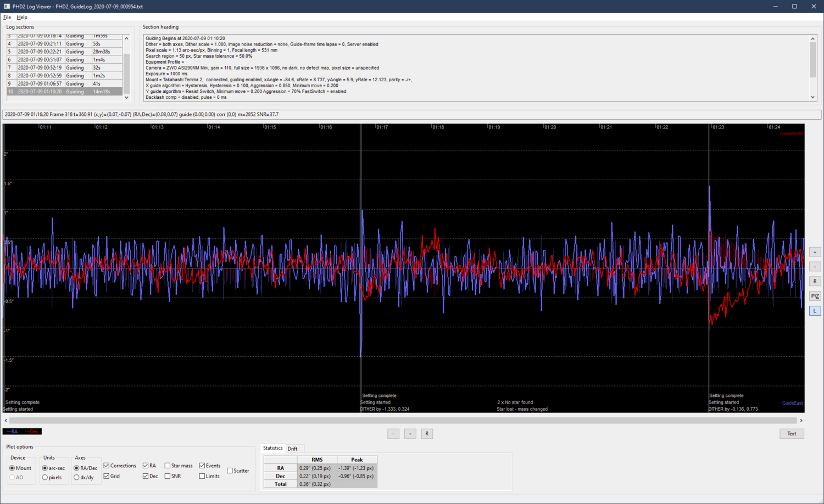Uncheck the Corrections checkbox

107,466
